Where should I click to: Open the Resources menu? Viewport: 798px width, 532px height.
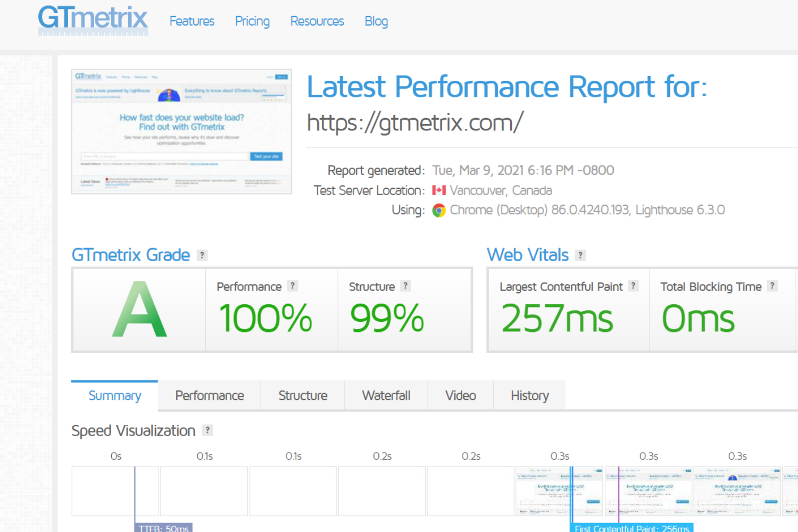pos(317,21)
